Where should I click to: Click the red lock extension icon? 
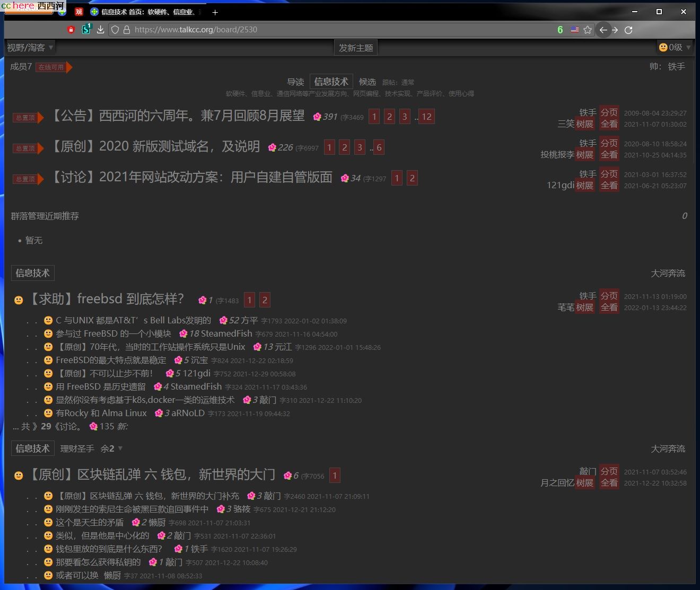point(71,30)
